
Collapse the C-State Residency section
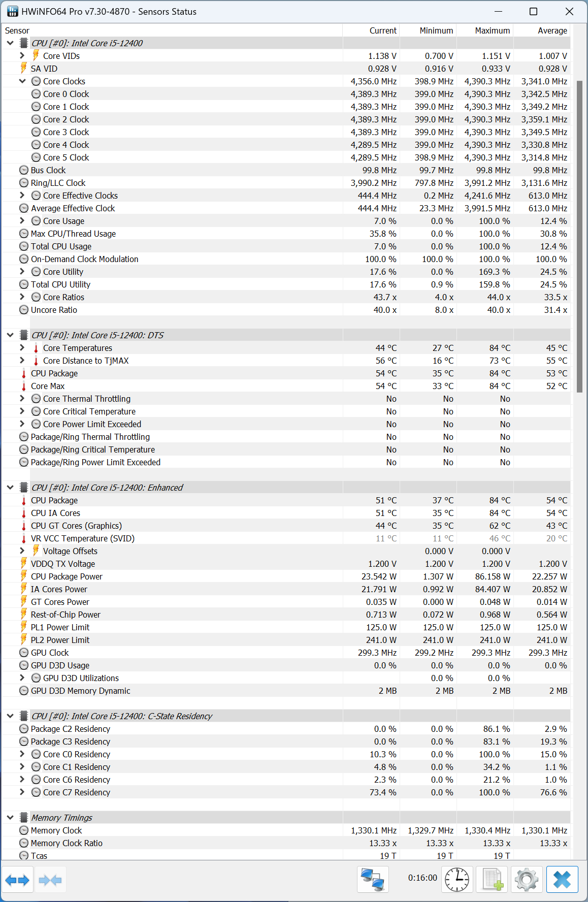[10, 716]
